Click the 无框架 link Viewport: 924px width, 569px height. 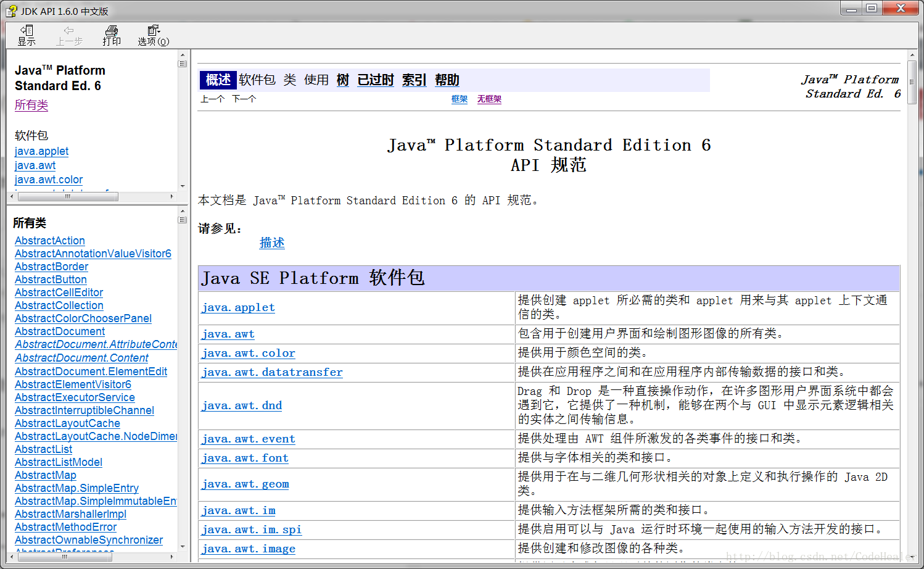[489, 99]
